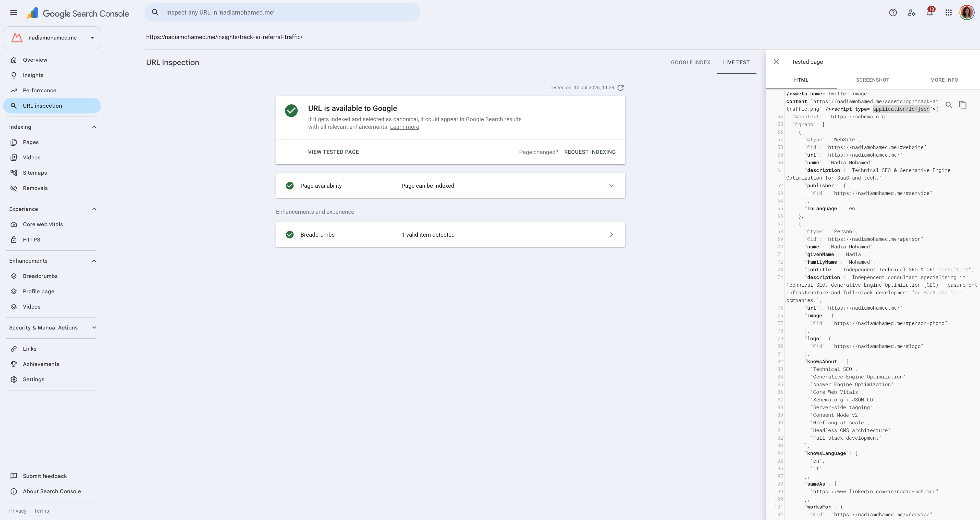This screenshot has height=520, width=980.
Task: Click the "knowsAbout" line in HTML
Action: point(826,361)
